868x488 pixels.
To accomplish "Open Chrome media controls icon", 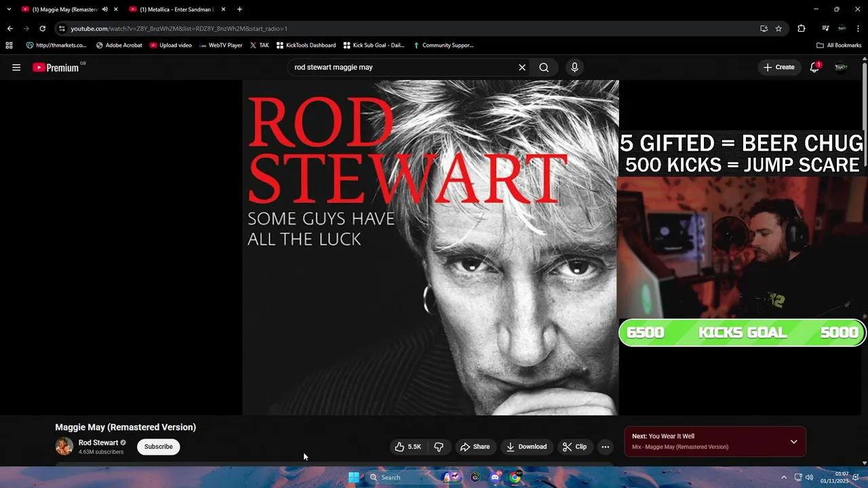I will pyautogui.click(x=825, y=28).
